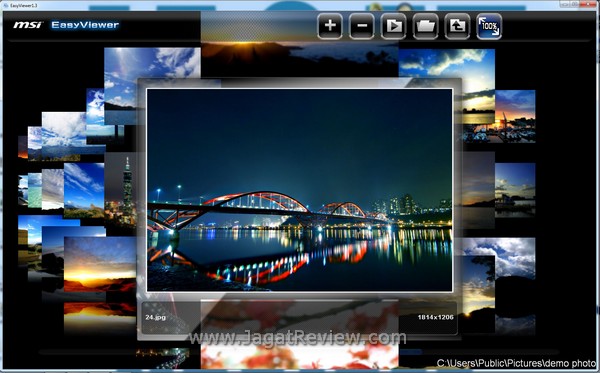Select the blue sky over hills thumbnail
The image size is (600, 373).
(84, 190)
